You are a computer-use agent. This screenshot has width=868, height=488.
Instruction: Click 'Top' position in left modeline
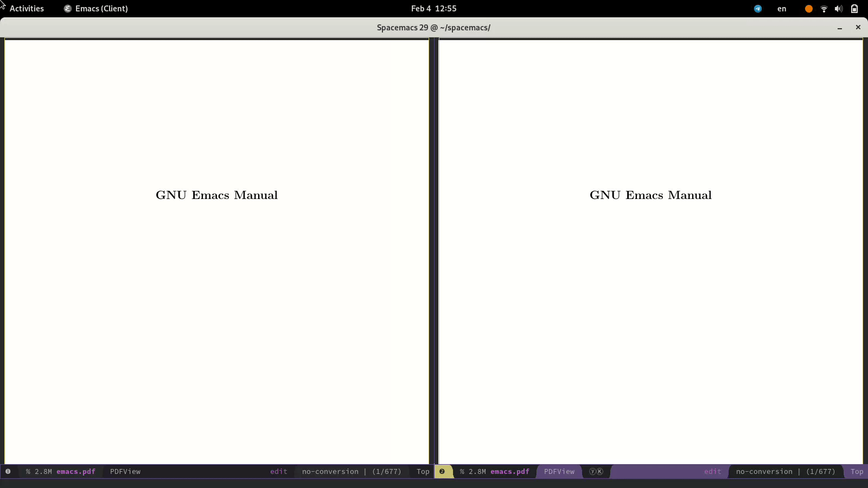pyautogui.click(x=423, y=472)
